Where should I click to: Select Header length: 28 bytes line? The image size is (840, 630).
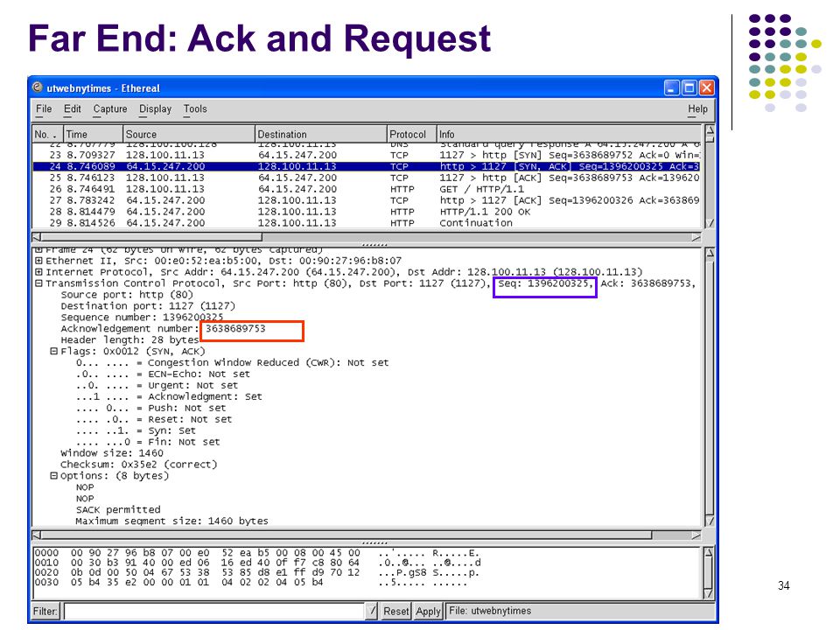pos(129,340)
